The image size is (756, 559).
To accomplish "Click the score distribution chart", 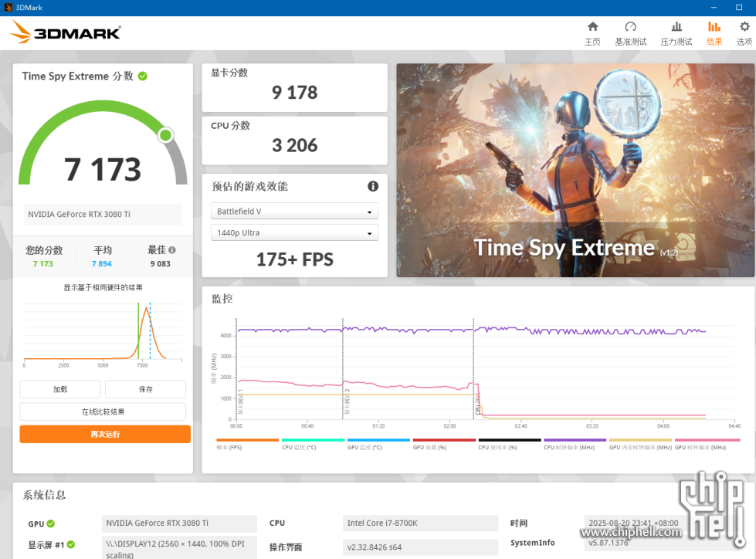I will (103, 333).
